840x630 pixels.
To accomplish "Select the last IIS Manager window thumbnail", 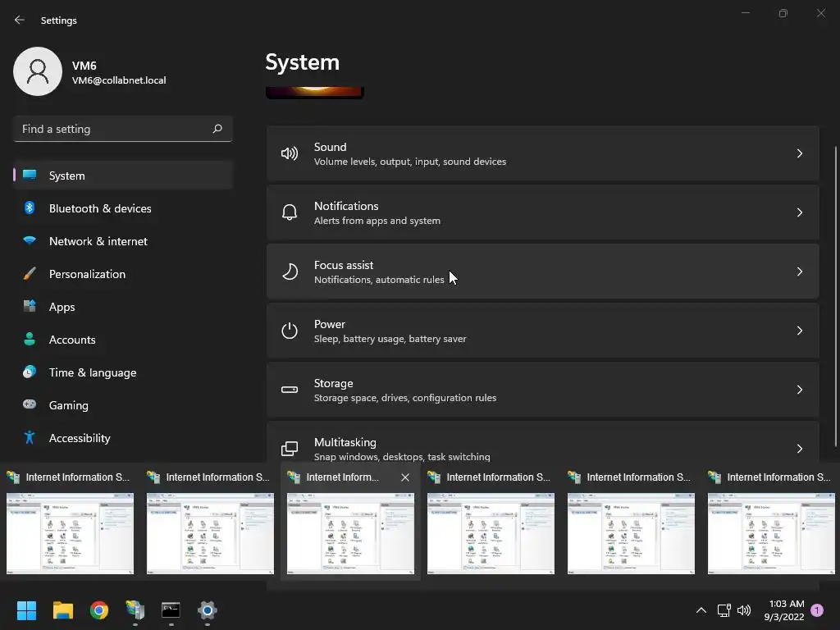I will point(771,533).
